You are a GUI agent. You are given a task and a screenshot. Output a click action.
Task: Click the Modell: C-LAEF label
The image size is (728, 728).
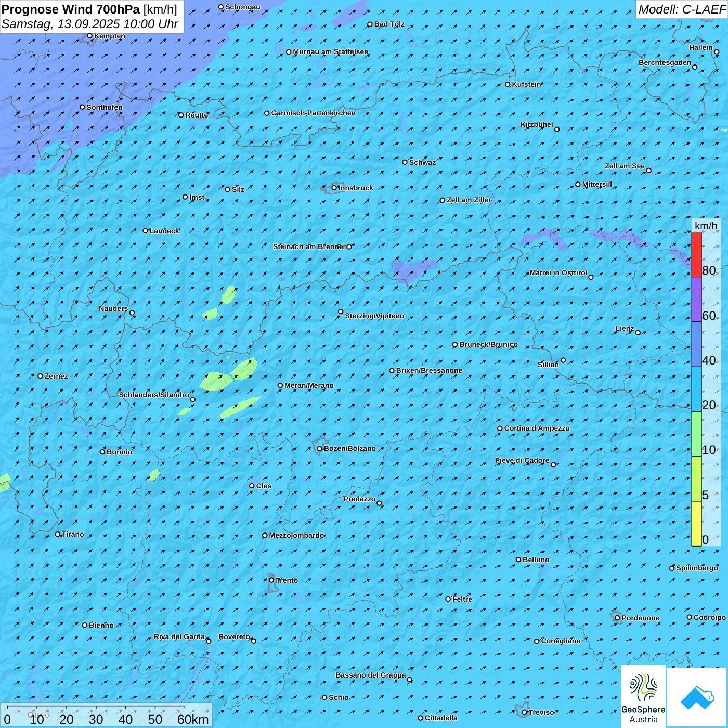[x=682, y=9]
